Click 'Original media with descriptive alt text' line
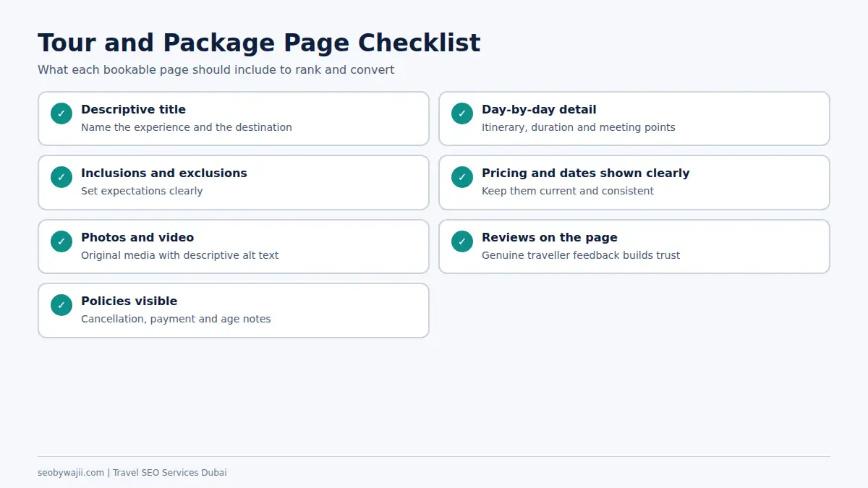This screenshot has height=488, width=868. coord(179,255)
